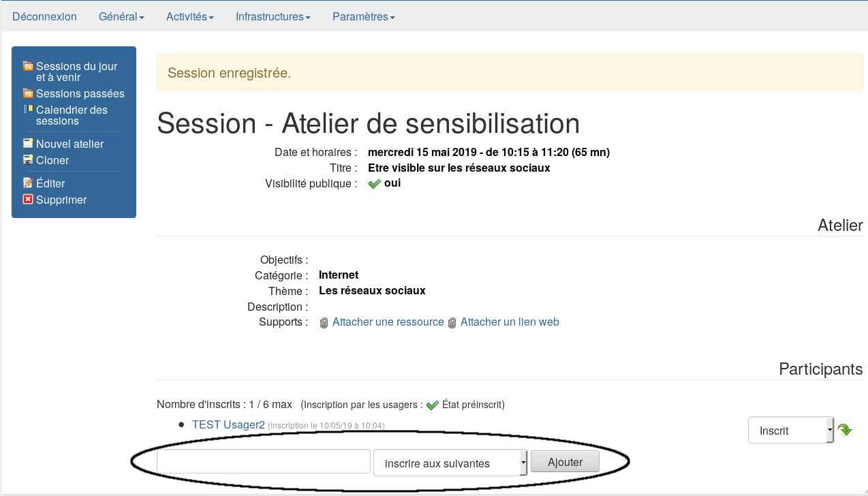Click the Attacher un lien web link
This screenshot has height=496, width=868.
[x=510, y=322]
